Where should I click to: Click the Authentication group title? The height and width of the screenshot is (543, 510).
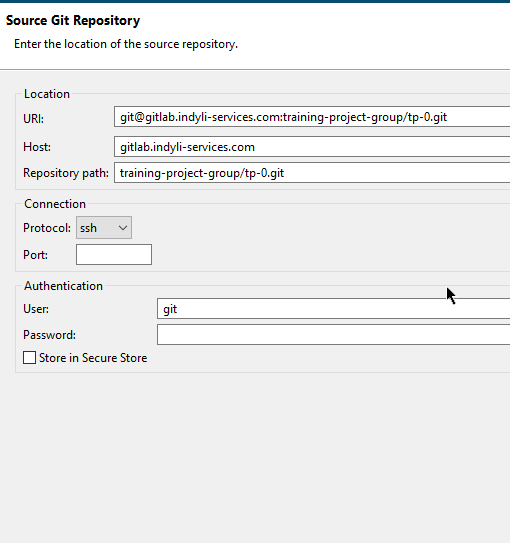pyautogui.click(x=63, y=286)
